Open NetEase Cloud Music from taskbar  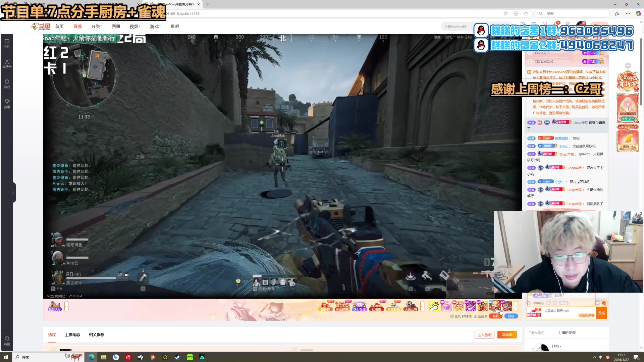pyautogui.click(x=128, y=357)
